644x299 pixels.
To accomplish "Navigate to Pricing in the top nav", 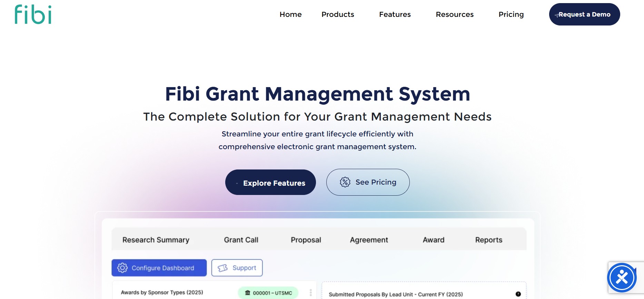I will [x=511, y=14].
